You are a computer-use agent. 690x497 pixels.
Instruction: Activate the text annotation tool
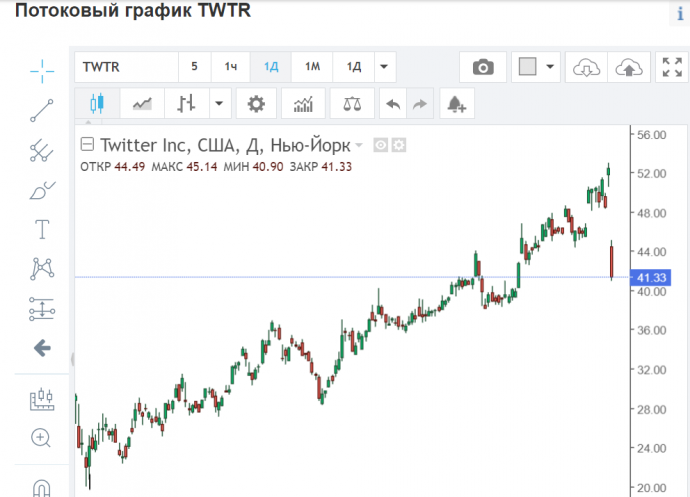point(42,229)
